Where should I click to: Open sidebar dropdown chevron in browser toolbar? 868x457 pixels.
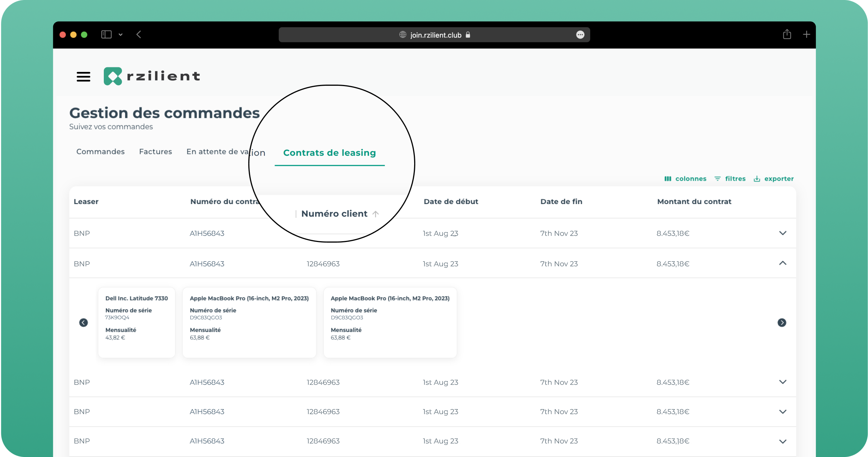(120, 35)
